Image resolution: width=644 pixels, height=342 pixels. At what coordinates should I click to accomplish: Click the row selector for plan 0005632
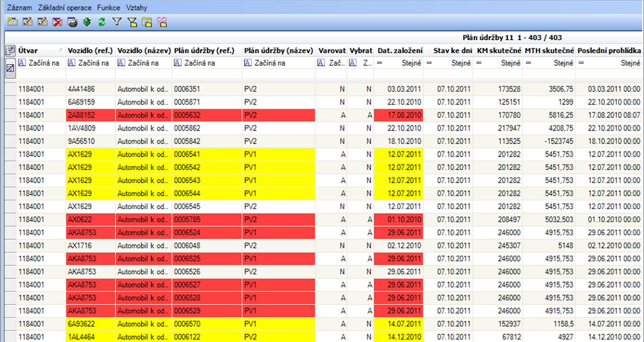click(x=10, y=115)
